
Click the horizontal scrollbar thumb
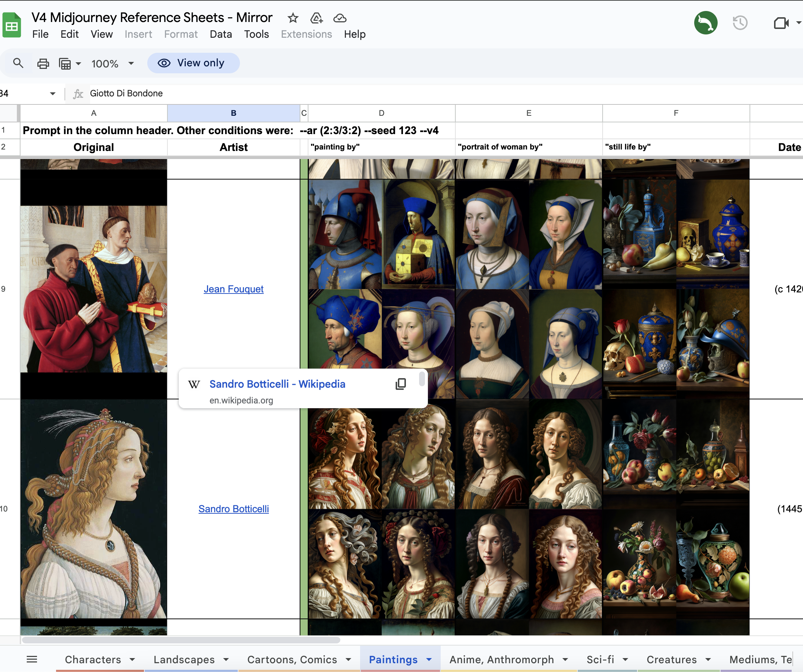pyautogui.click(x=181, y=640)
